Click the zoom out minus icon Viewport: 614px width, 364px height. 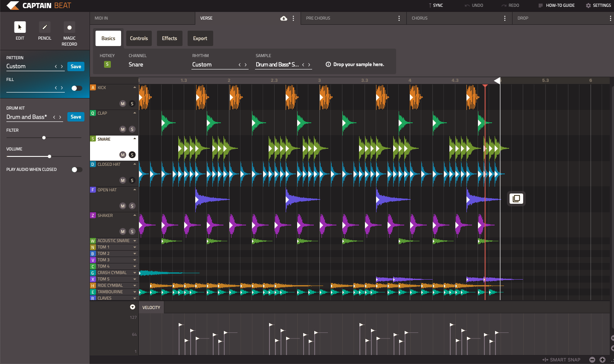click(592, 360)
